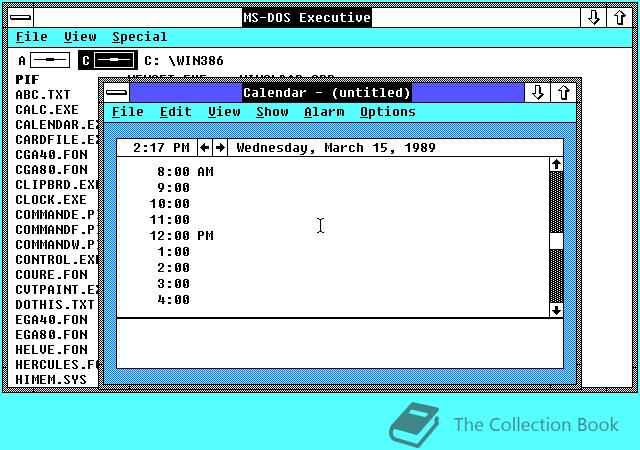The image size is (640, 450).
Task: Click the 11:00 appointment slot
Action: [333, 220]
